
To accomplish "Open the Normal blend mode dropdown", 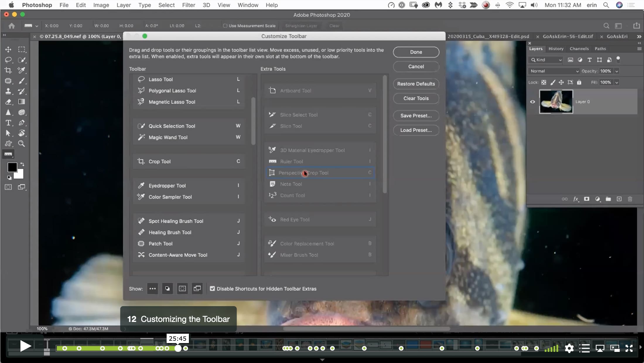I will 554,71.
